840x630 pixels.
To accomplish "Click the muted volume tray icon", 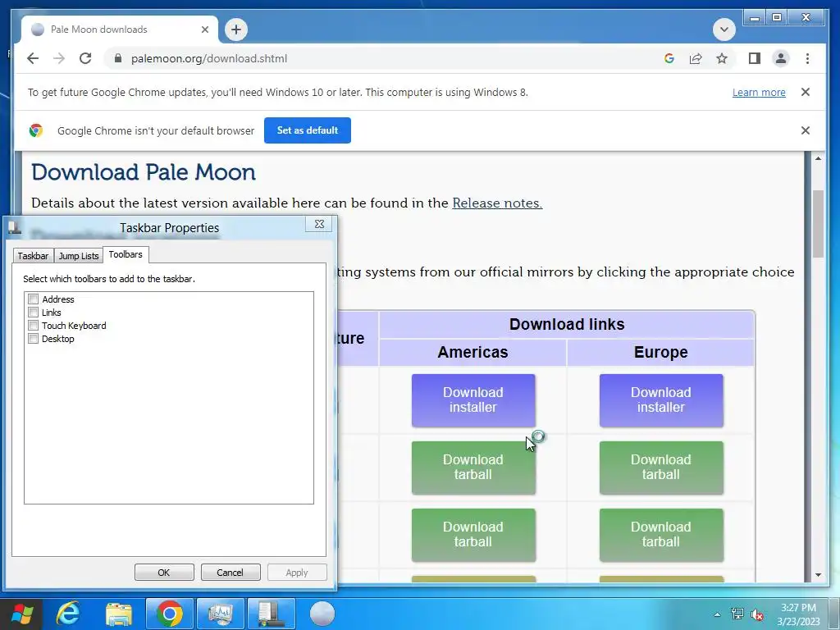I will [757, 614].
